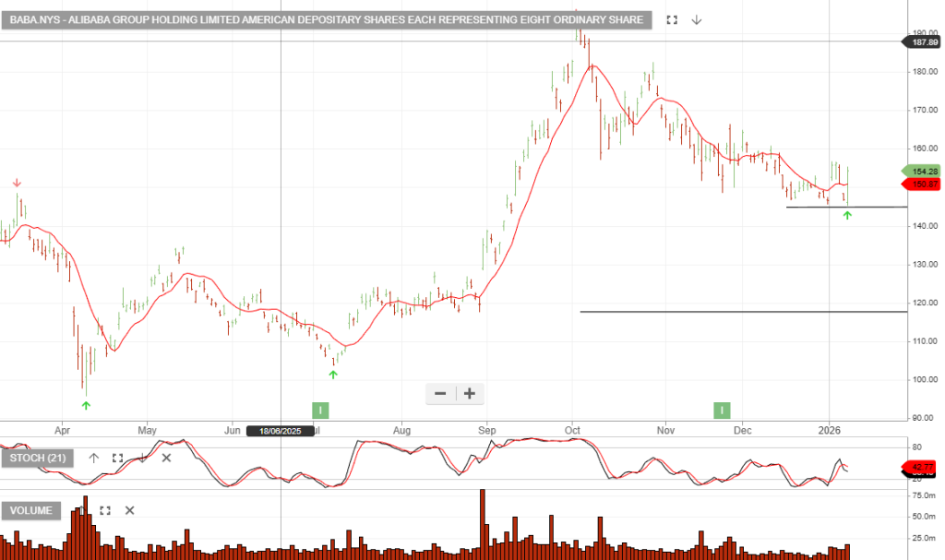
Task: Move the STOCH indicator pane up
Action: point(93,458)
